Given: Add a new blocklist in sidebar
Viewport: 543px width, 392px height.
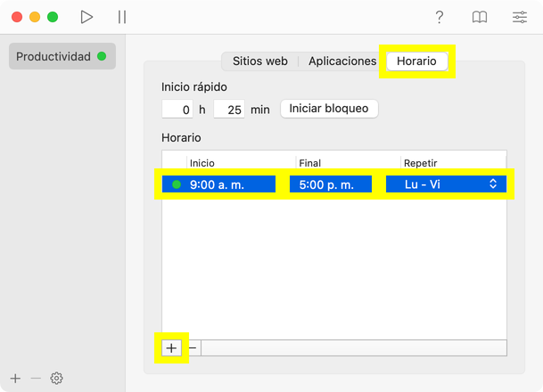Looking at the screenshot, I should [15, 378].
